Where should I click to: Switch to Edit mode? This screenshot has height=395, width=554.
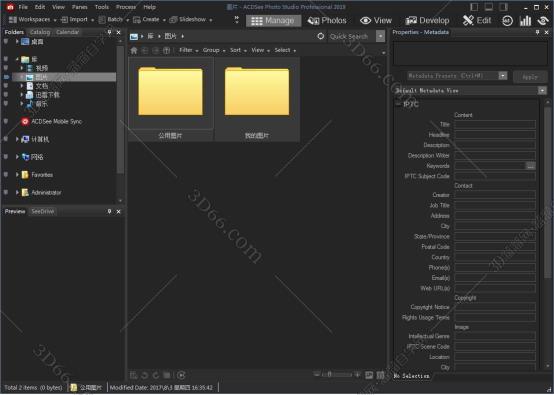[x=477, y=21]
